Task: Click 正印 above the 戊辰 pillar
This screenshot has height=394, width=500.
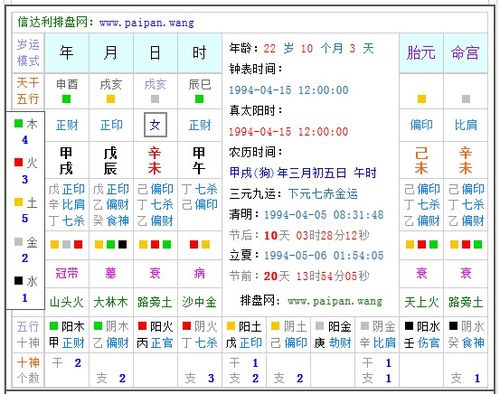Action: 111,125
